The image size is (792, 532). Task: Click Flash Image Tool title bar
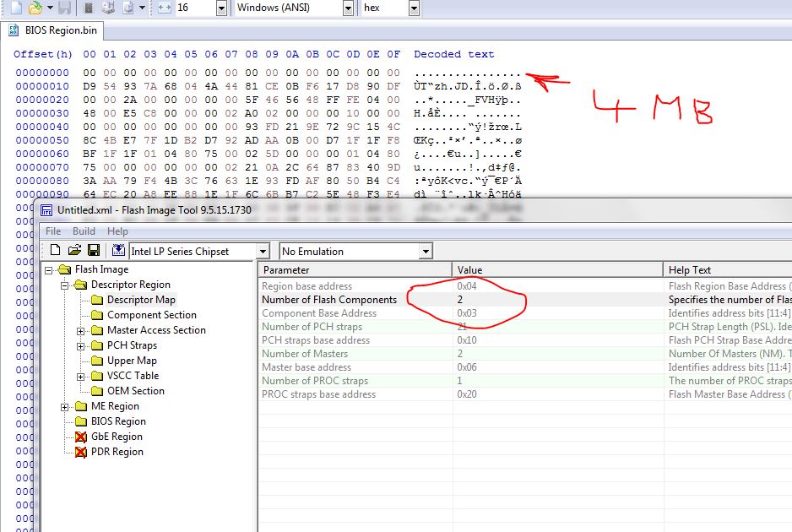415,210
